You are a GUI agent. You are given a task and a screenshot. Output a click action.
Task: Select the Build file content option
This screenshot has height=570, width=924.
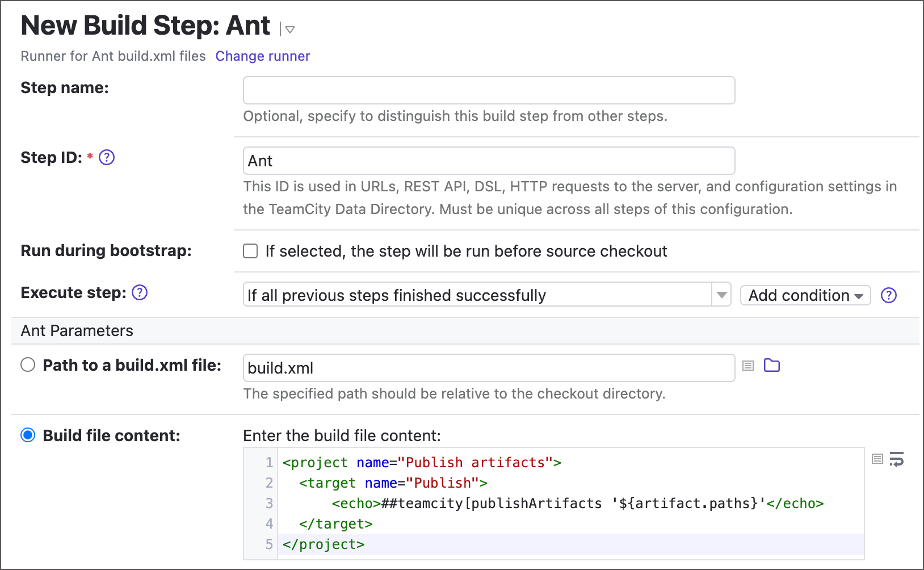click(x=28, y=435)
